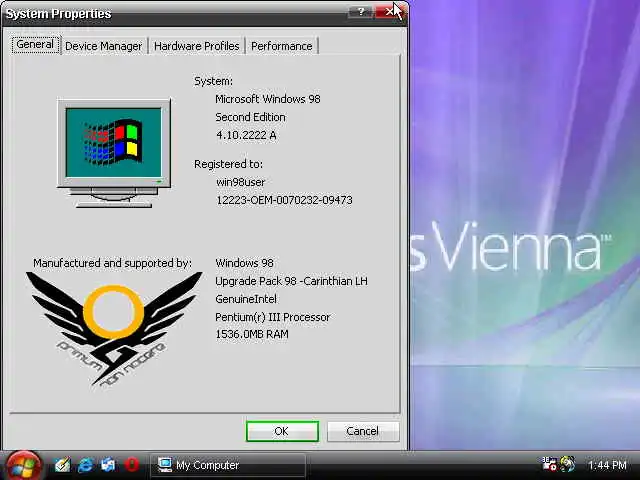
Task: Click product ID '12223-OEM-0070232-09473'
Action: click(x=284, y=200)
